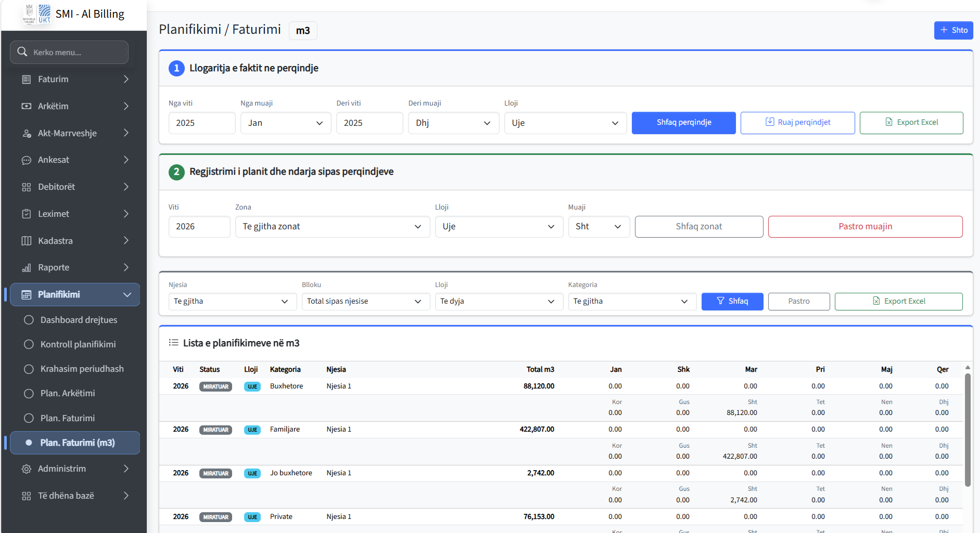Open the Kategoria Te gjitha dropdown
This screenshot has width=980, height=533.
coord(632,302)
